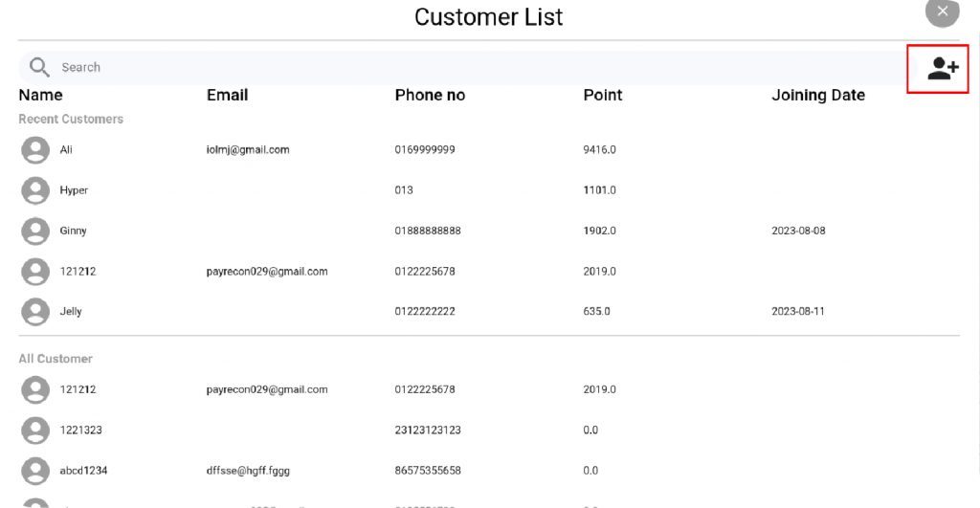Click Hyper's profile avatar
The height and width of the screenshot is (508, 980).
point(35,190)
